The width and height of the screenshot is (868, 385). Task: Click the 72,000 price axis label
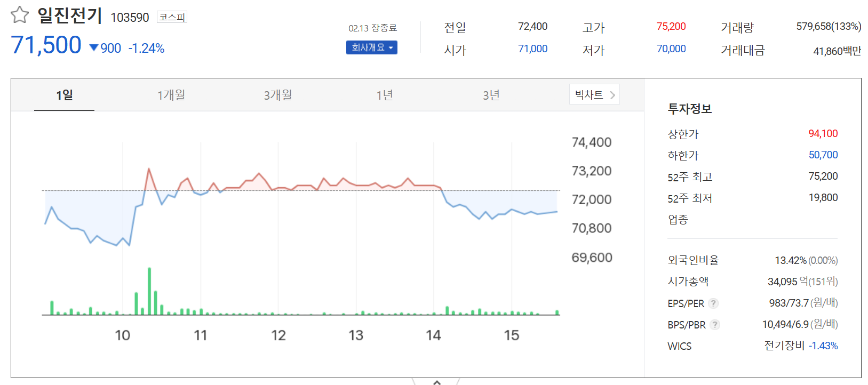[x=592, y=199]
